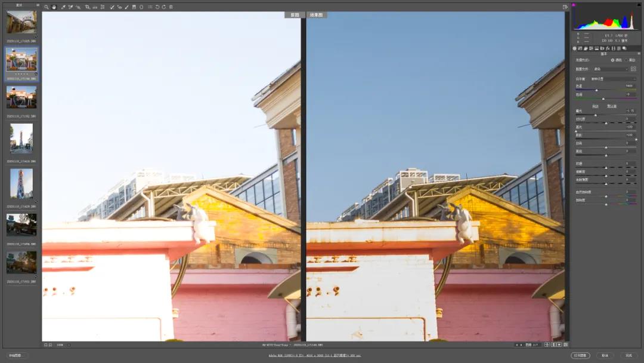Open the filmstrip panel menu icon
This screenshot has width=644, height=363.
pyautogui.click(x=38, y=5)
